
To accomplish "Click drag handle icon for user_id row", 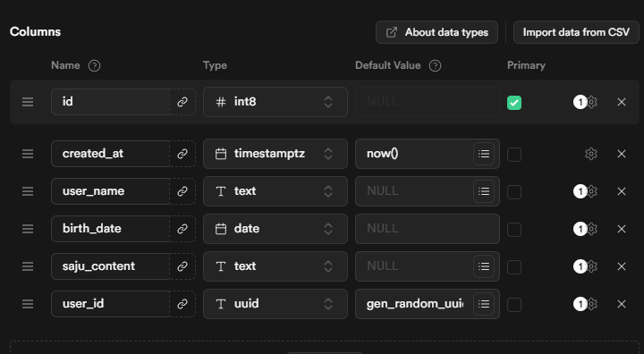I will tap(28, 304).
